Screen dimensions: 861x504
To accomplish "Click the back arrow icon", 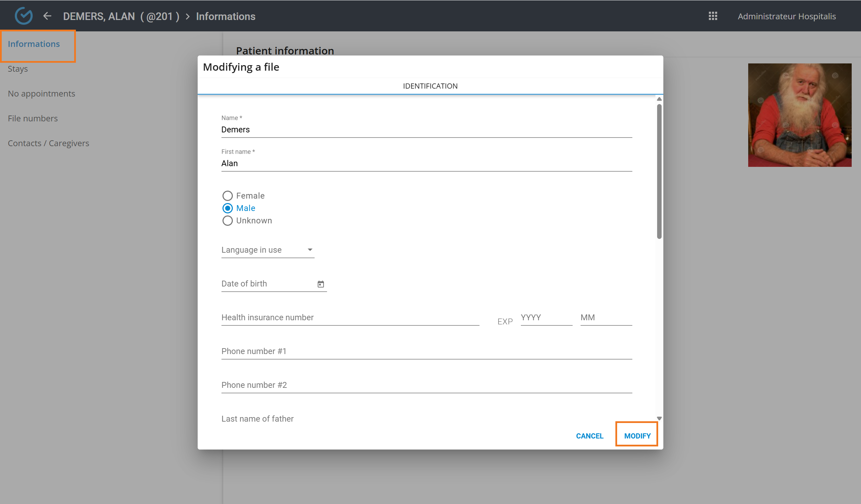I will coord(47,16).
